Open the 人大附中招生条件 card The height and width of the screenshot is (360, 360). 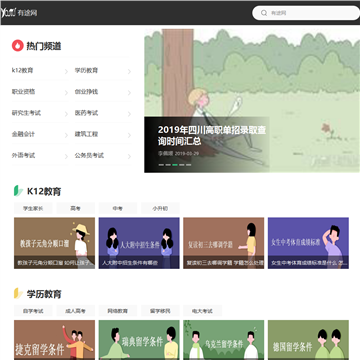tap(139, 243)
